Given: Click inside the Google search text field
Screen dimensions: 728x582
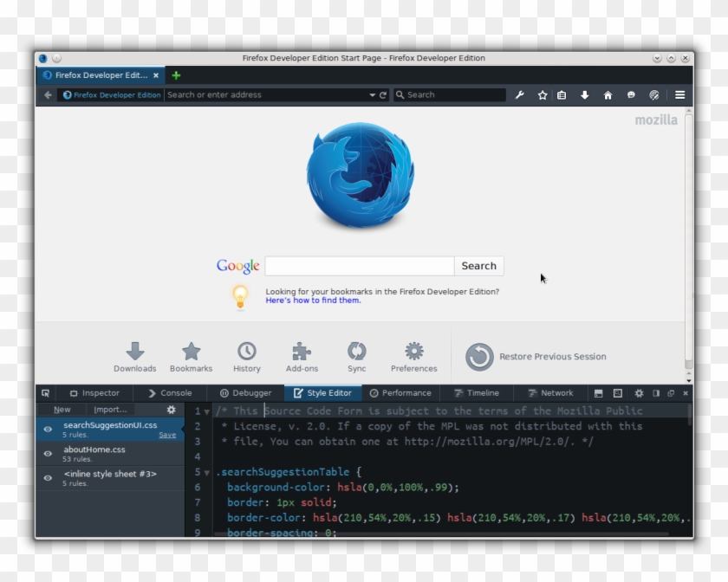Looking at the screenshot, I should 360,266.
